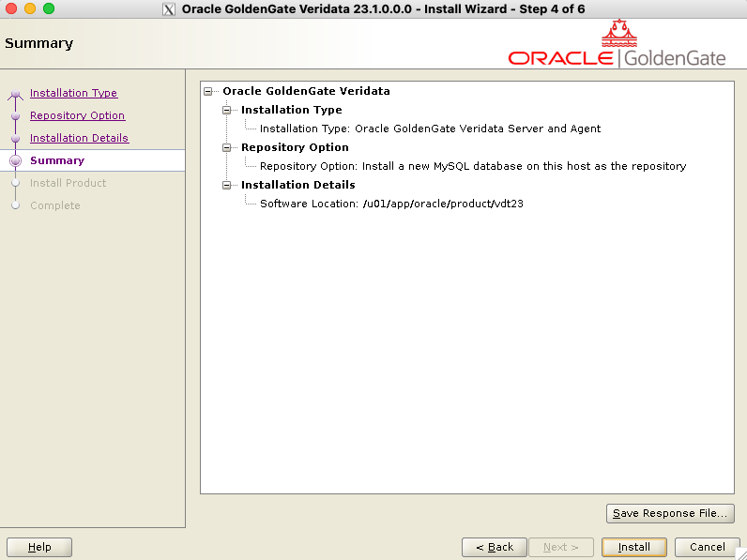Go to the Installation Type step link
Image resolution: width=747 pixels, height=560 pixels.
(73, 94)
